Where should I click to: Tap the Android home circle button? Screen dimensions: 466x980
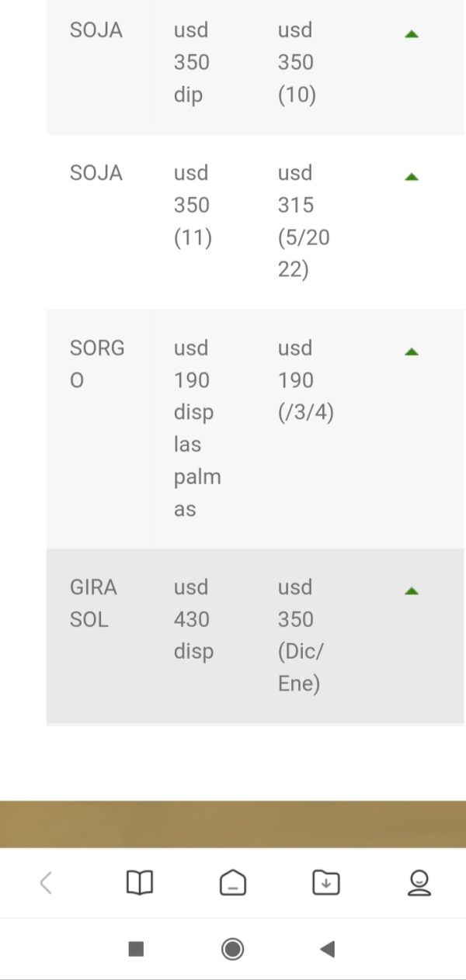pos(232,948)
